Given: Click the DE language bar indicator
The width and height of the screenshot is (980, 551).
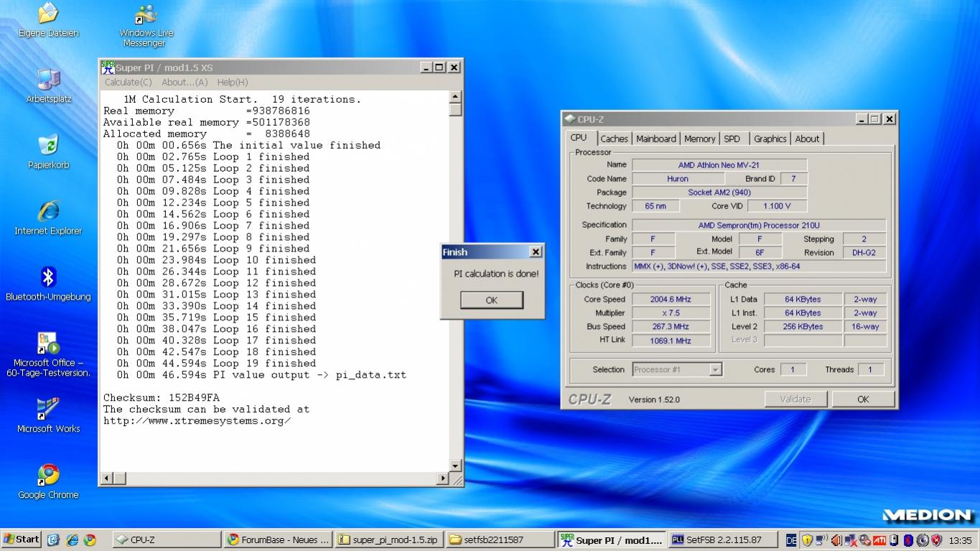Looking at the screenshot, I should 791,540.
